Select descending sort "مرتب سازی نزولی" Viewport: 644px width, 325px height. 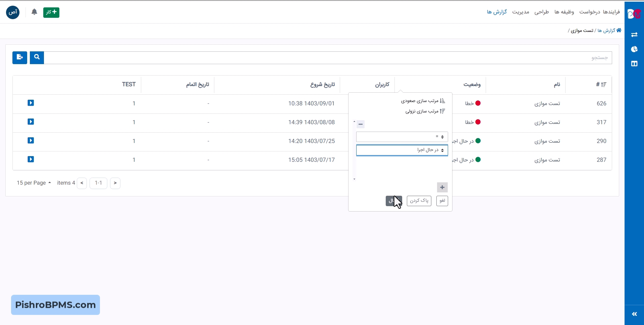(425, 111)
